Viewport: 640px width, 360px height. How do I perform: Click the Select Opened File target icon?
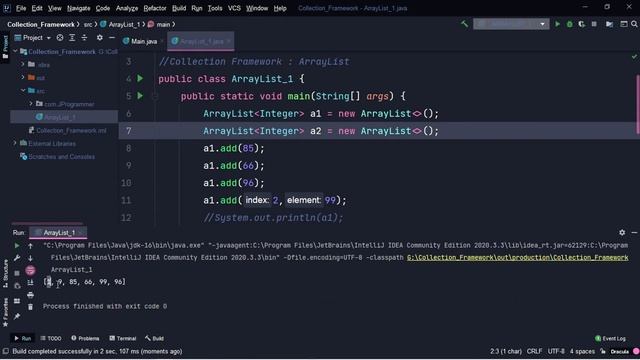click(60, 38)
